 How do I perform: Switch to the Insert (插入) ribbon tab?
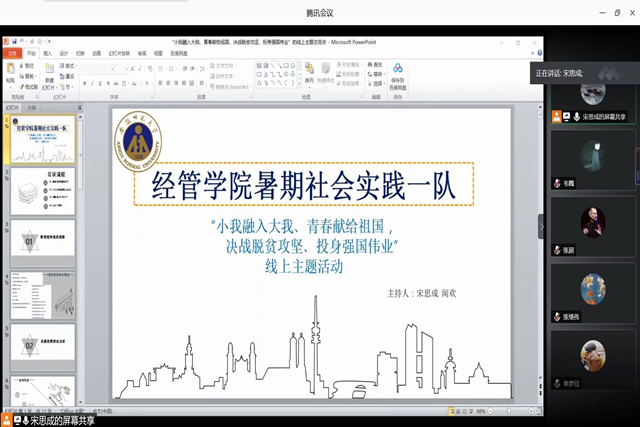point(47,53)
